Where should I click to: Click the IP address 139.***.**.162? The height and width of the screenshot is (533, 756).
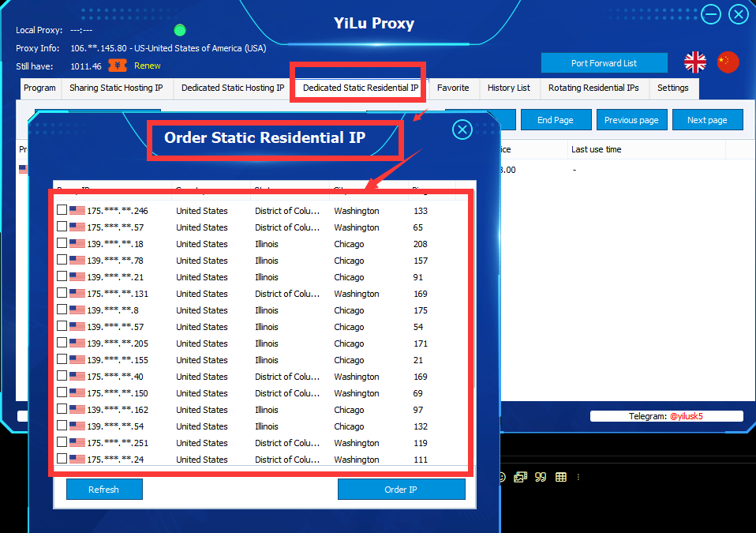pos(117,410)
